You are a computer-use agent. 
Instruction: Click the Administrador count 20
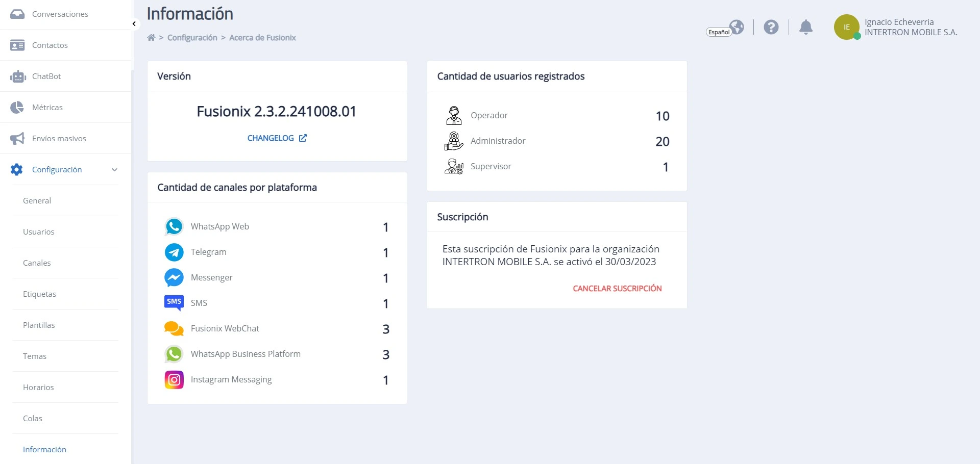click(663, 142)
